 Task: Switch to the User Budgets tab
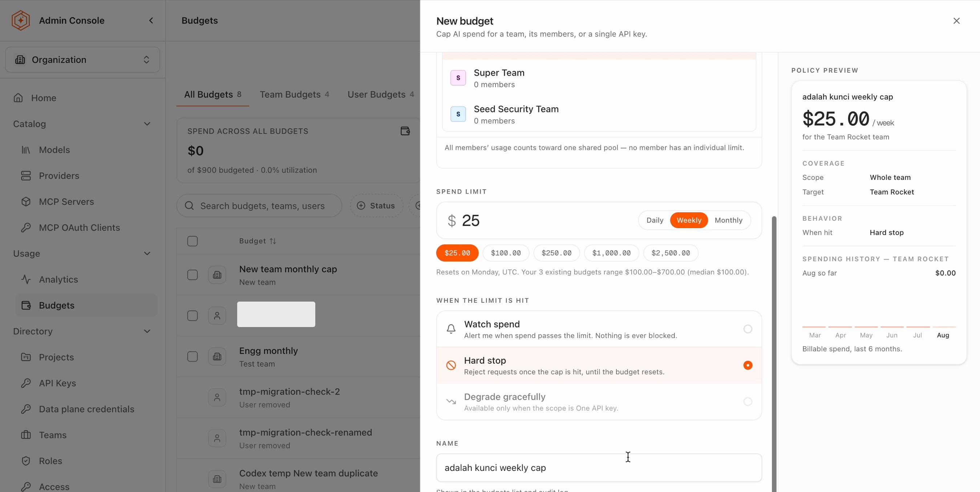point(380,94)
